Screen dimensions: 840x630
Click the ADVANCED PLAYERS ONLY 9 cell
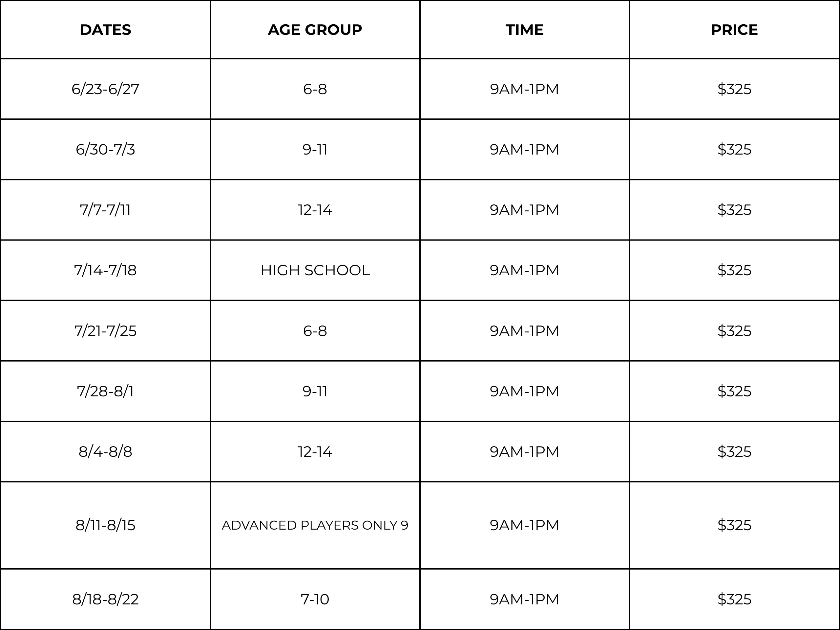tap(315, 525)
